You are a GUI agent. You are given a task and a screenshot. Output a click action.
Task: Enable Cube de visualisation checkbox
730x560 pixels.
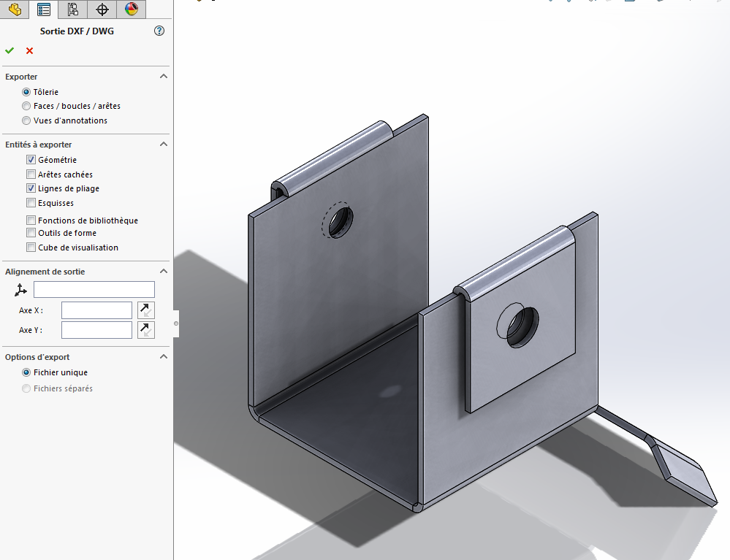31,248
